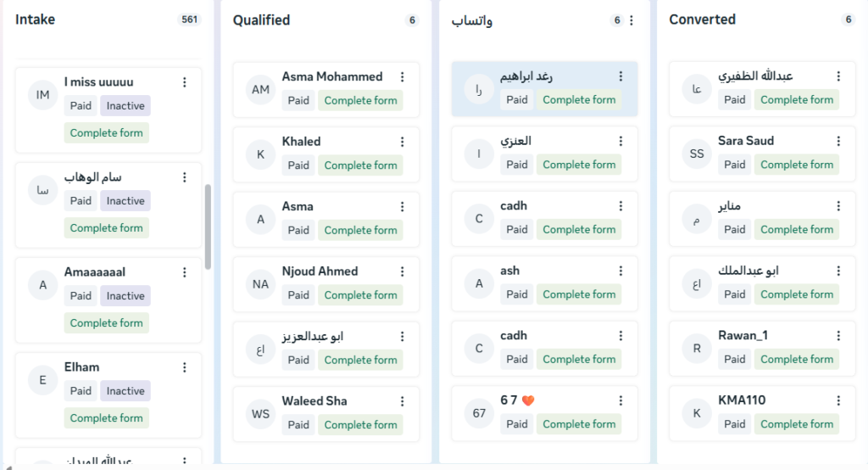Open three-dot menu on I miss uuuuu card
Image resolution: width=868 pixels, height=470 pixels.
click(x=185, y=82)
